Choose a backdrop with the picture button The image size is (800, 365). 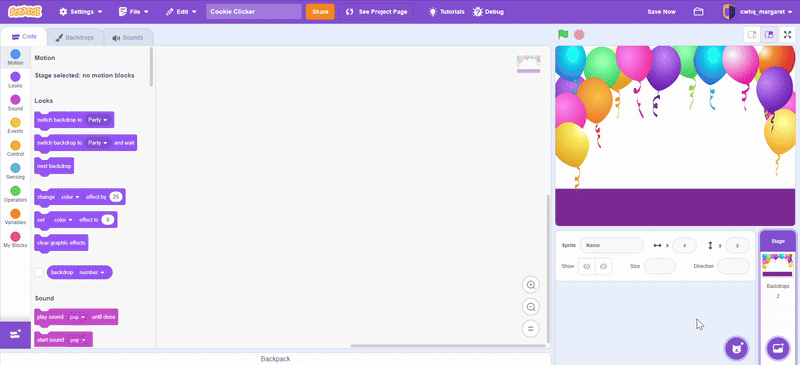pyautogui.click(x=778, y=349)
